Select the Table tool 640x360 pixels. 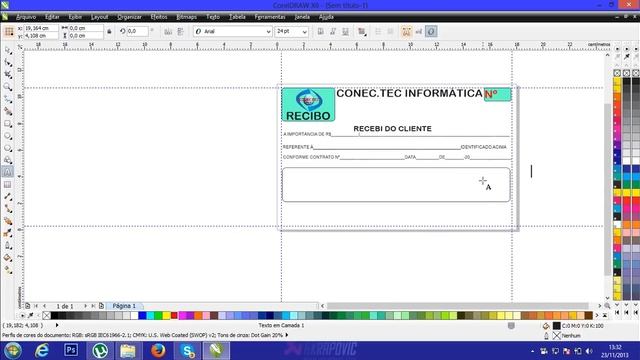(x=8, y=184)
